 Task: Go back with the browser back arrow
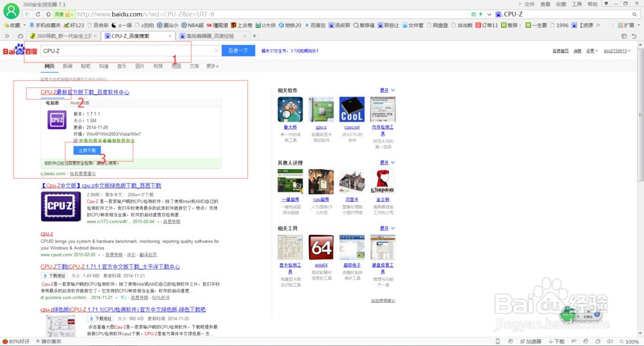[x=28, y=14]
